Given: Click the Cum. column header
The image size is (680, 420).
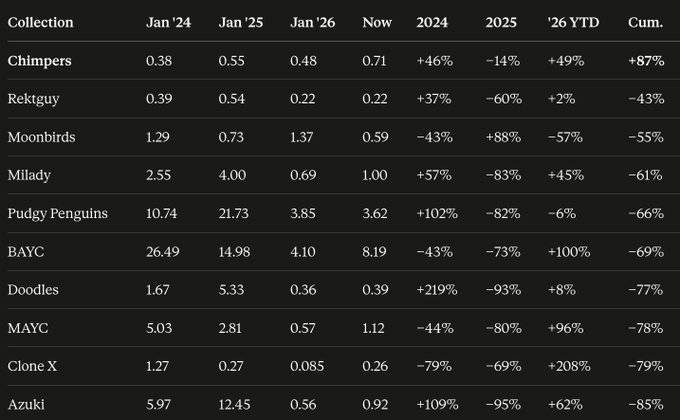Looking at the screenshot, I should [x=645, y=23].
